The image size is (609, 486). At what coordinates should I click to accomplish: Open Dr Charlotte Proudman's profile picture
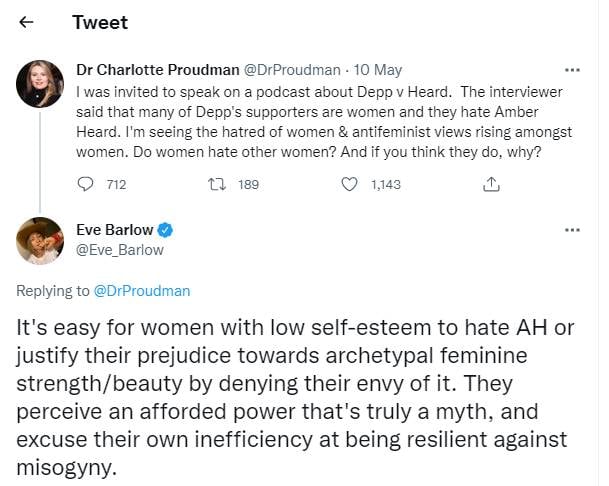click(41, 84)
